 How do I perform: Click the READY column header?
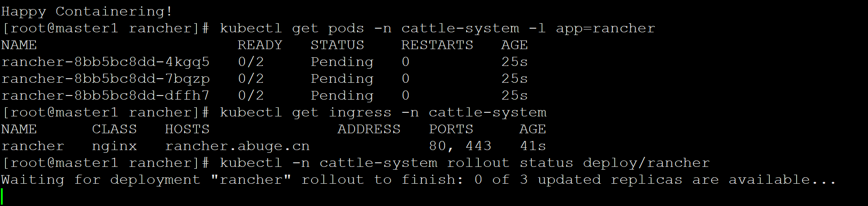tap(260, 45)
